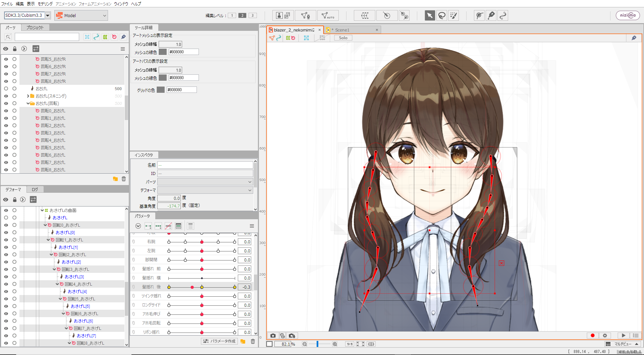Screen dimensions: 644x355
Task: Play the physics preview
Action: (624, 336)
